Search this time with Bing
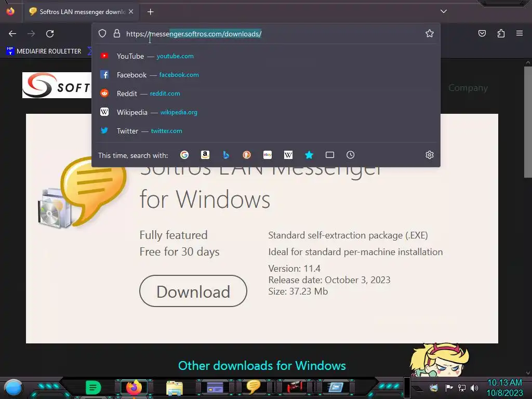532x399 pixels. point(226,155)
